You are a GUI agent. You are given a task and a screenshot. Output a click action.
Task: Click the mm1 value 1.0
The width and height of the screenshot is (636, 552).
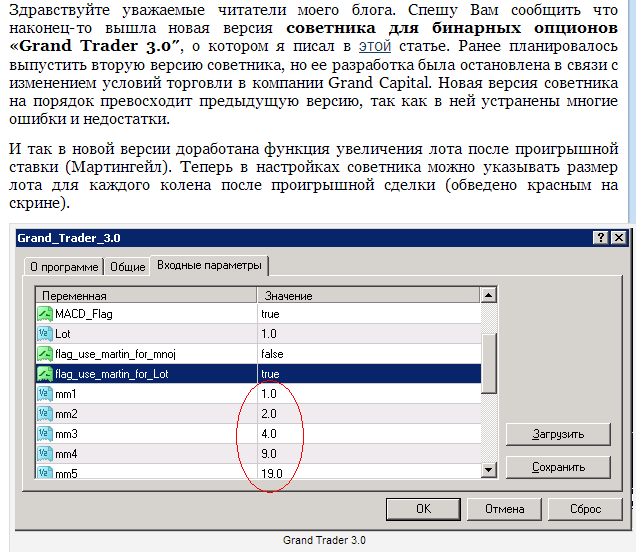pos(269,394)
